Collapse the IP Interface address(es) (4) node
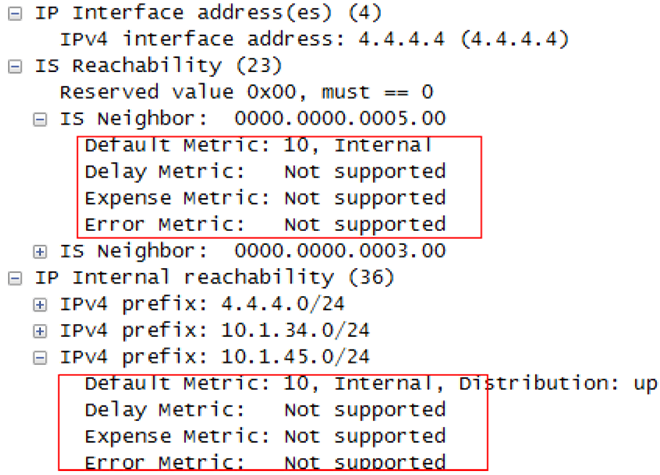 click(13, 13)
